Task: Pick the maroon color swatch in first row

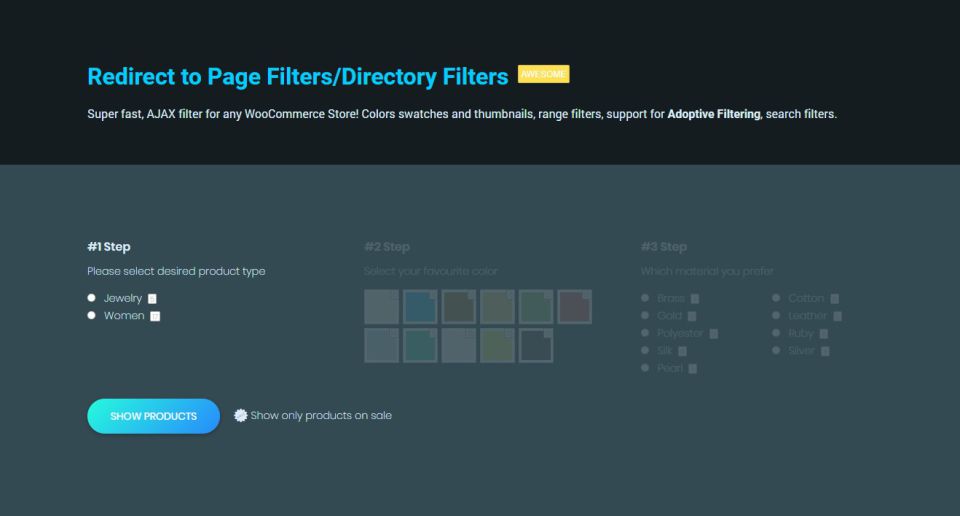Action: (574, 307)
